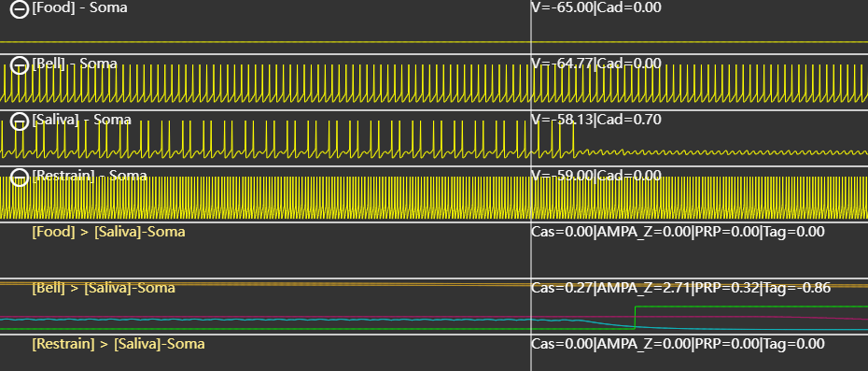The width and height of the screenshot is (868, 371).
Task: Select the [Food] - Soma label
Action: [79, 7]
